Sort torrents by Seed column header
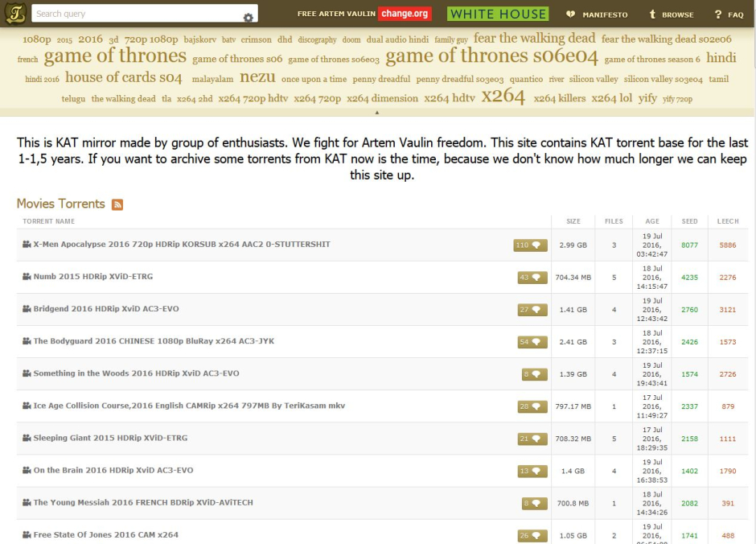This screenshot has width=756, height=544. pyautogui.click(x=689, y=221)
